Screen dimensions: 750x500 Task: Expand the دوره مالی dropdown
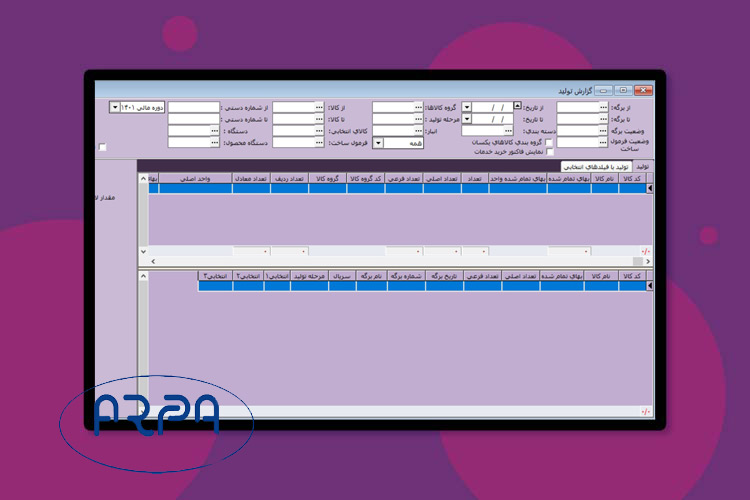[x=114, y=107]
